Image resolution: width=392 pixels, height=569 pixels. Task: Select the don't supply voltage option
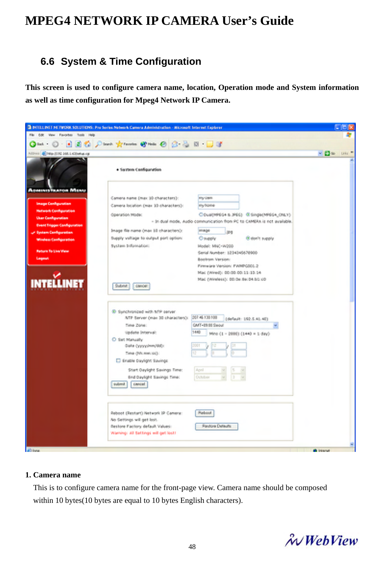(248, 238)
